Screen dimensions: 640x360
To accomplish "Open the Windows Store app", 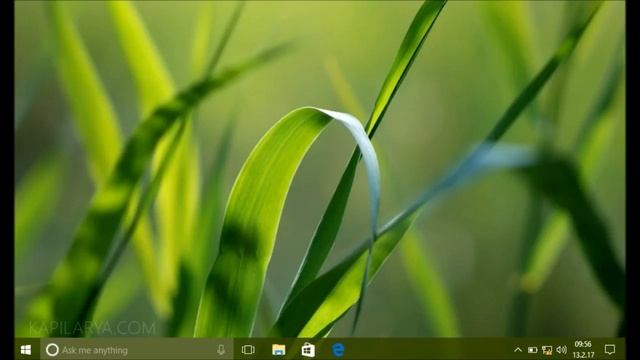I will tap(308, 350).
